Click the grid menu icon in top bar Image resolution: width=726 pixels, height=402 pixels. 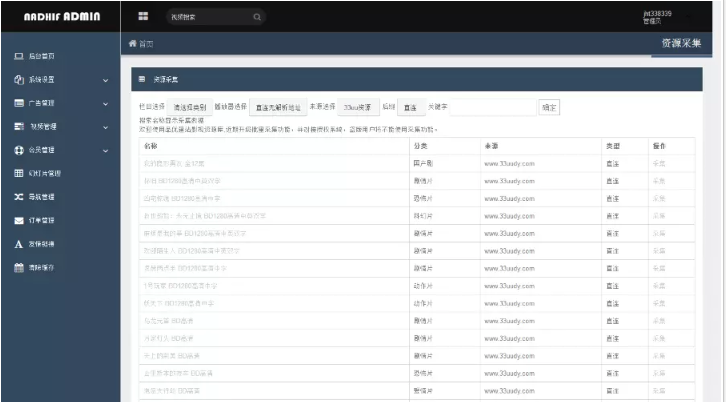point(143,16)
